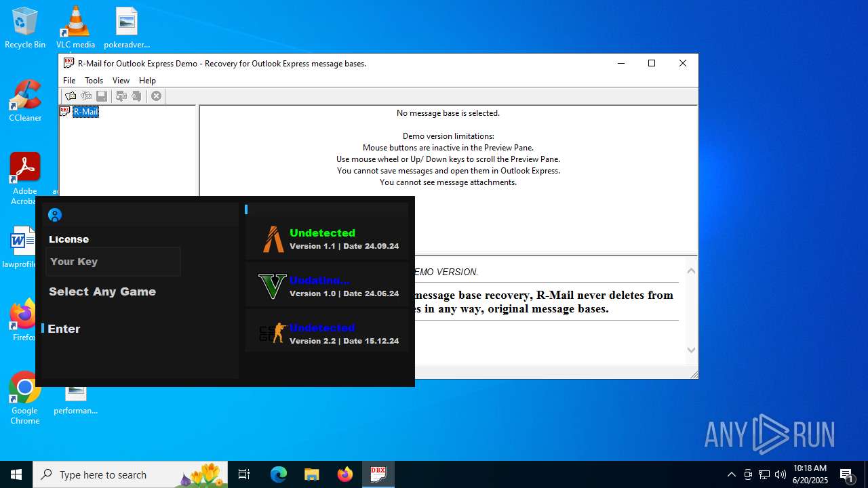The image size is (868, 488).
Task: Click the Windows Start button
Action: [16, 474]
